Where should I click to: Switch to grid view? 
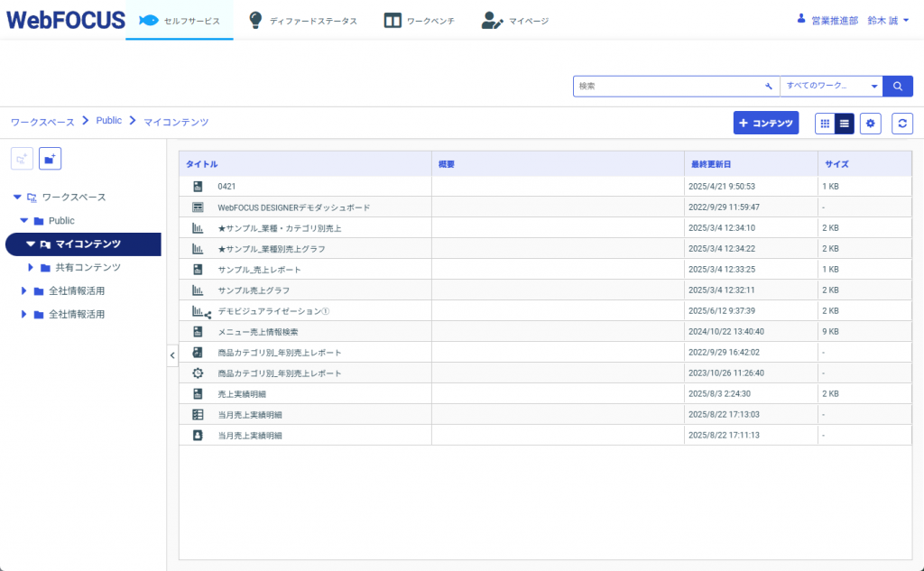pyautogui.click(x=825, y=124)
